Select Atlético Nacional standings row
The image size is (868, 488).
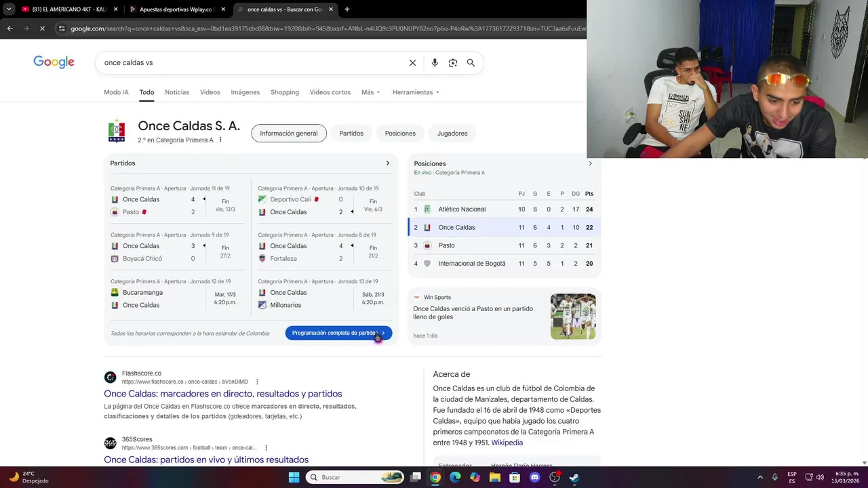[x=504, y=209]
